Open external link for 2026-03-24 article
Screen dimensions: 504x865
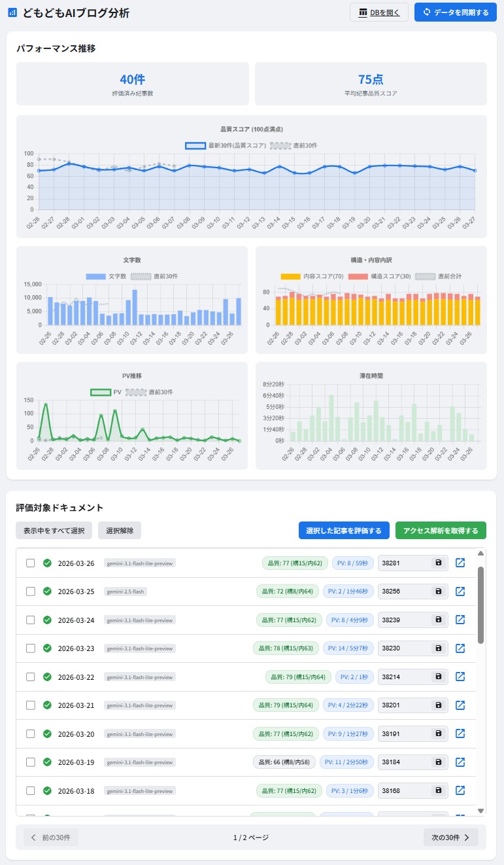click(x=460, y=620)
